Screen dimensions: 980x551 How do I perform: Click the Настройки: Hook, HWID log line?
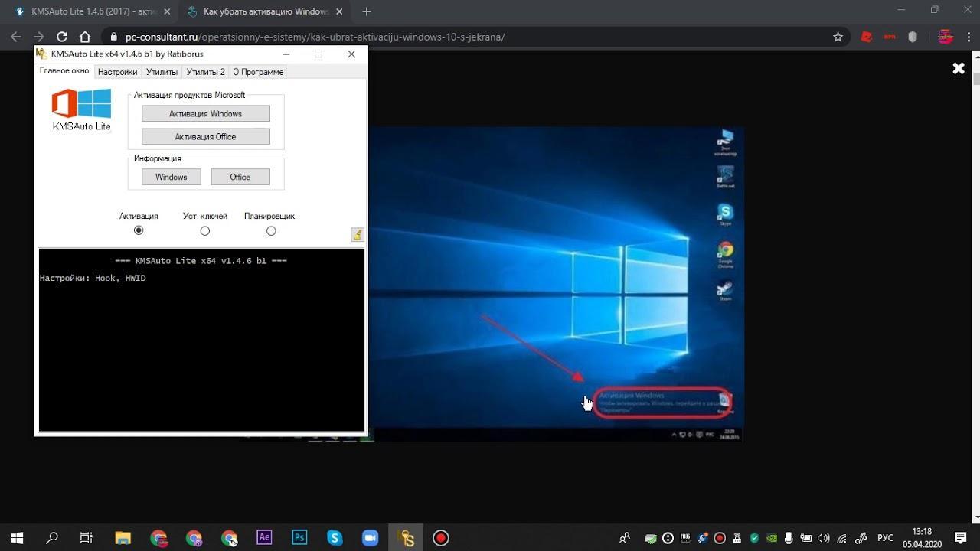coord(93,278)
